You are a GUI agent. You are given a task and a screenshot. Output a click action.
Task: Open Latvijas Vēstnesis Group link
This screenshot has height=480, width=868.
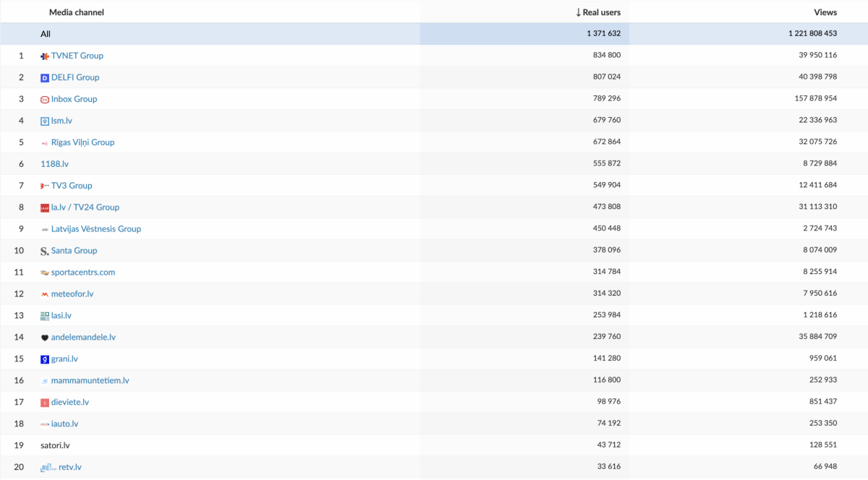95,229
